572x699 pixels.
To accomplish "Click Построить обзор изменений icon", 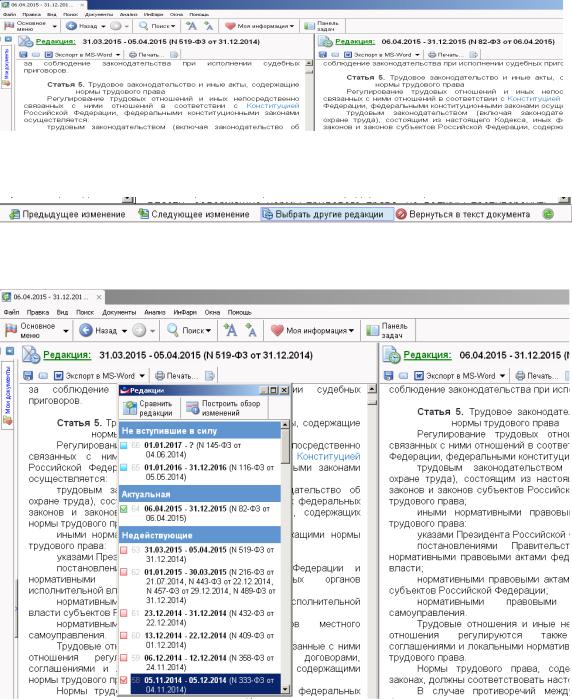I will (193, 408).
